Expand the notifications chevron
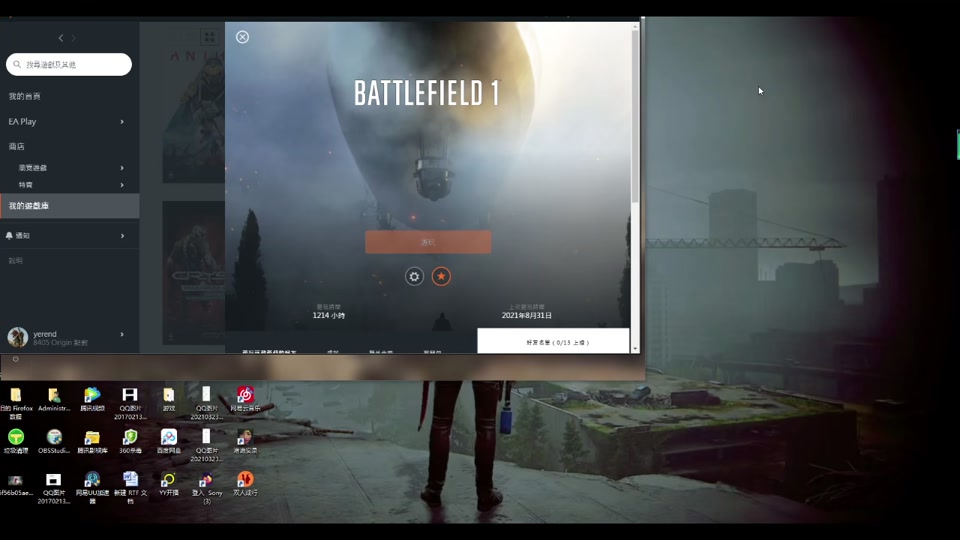Viewport: 960px width, 540px height. click(122, 236)
